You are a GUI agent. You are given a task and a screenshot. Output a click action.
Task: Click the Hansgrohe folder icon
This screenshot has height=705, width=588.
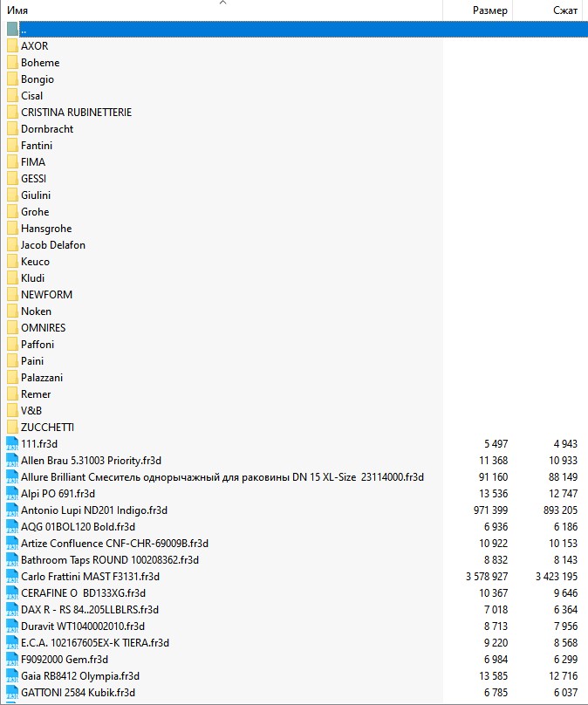(12, 229)
